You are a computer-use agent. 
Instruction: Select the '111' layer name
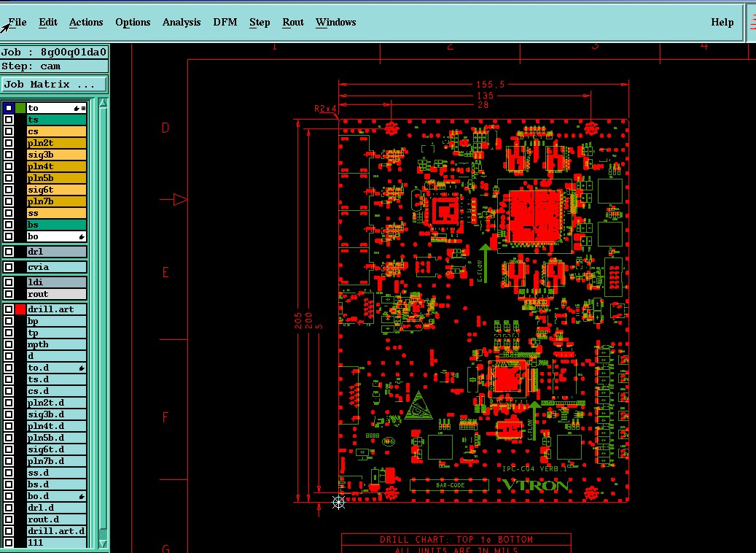point(56,543)
